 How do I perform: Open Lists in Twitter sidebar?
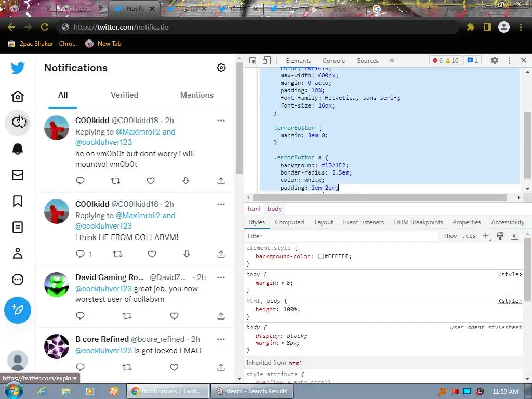(18, 228)
